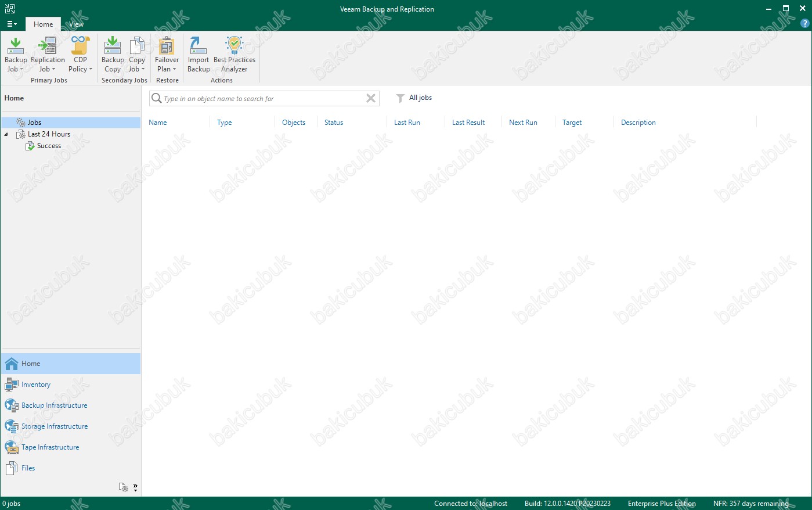Image resolution: width=812 pixels, height=510 pixels.
Task: Click the Import Backup ribbon button
Action: [199, 55]
